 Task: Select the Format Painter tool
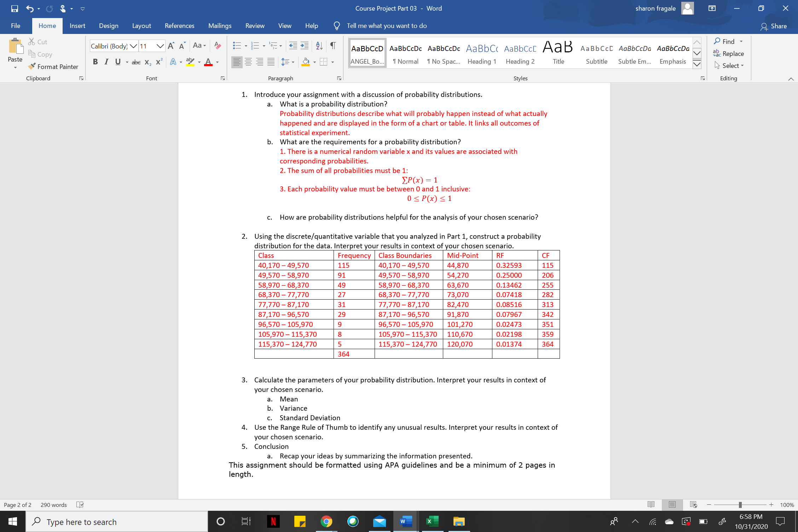pyautogui.click(x=54, y=66)
